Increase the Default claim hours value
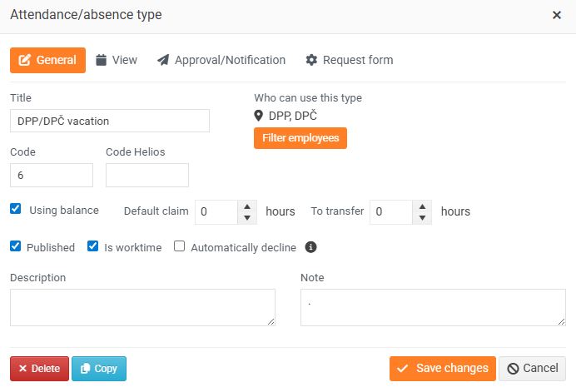The height and width of the screenshot is (392, 576). (247, 206)
